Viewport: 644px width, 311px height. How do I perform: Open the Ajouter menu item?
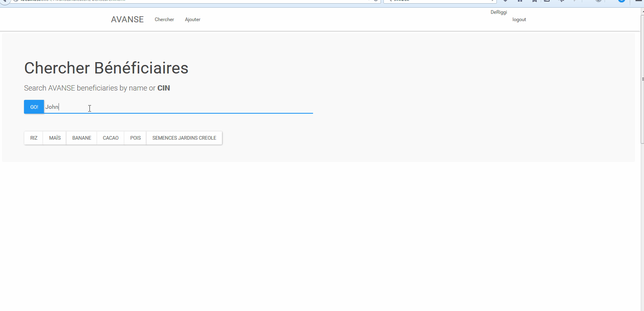[x=193, y=19]
